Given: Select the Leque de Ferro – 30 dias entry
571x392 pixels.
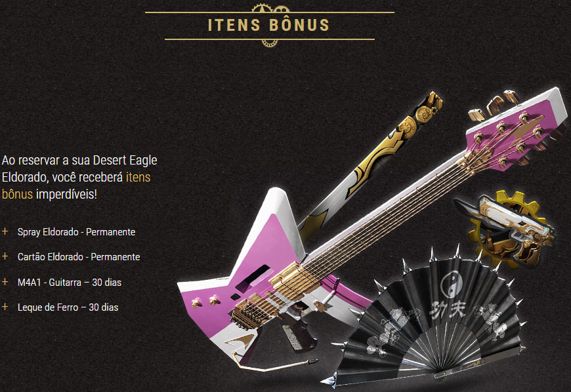Looking at the screenshot, I should point(68,307).
